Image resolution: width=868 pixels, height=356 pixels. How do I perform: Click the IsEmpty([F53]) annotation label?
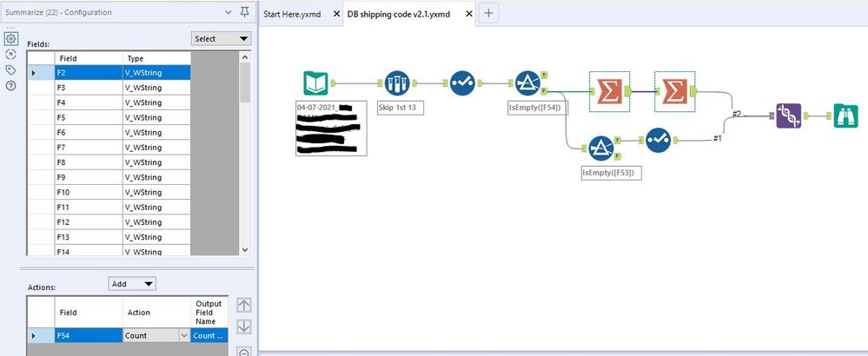(x=611, y=173)
